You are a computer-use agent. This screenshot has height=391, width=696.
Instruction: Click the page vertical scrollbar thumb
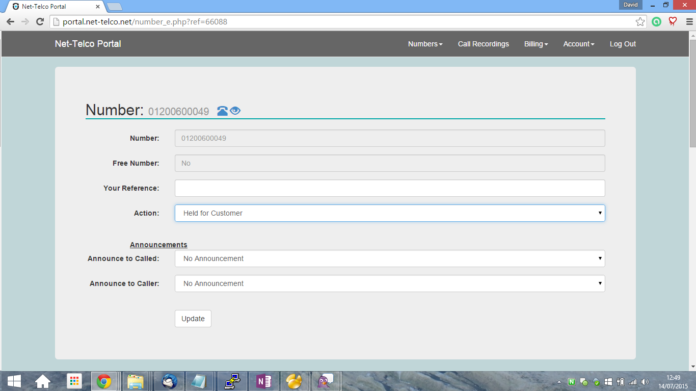(692, 95)
